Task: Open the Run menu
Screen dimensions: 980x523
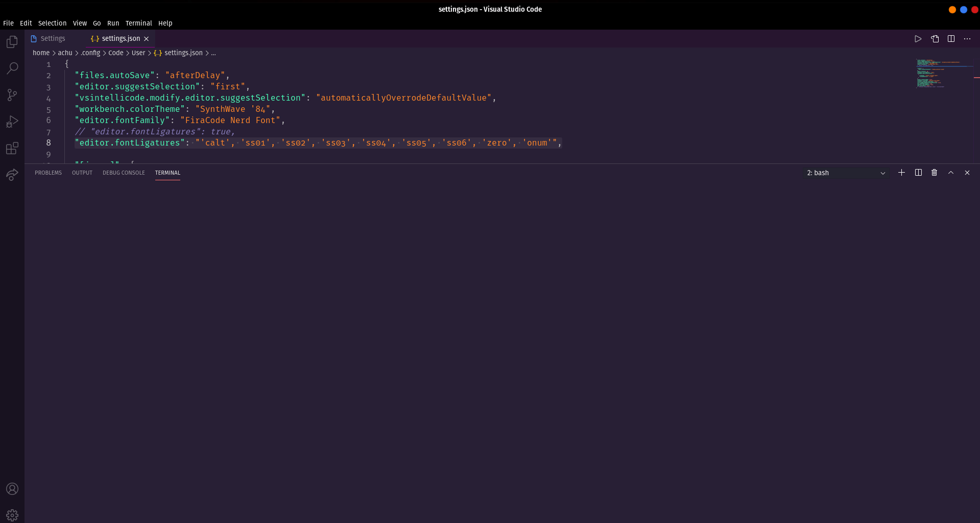Action: click(x=113, y=23)
